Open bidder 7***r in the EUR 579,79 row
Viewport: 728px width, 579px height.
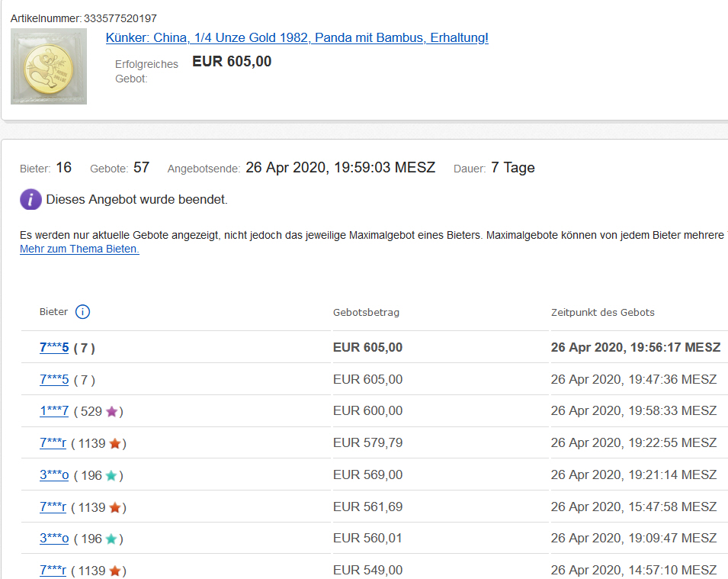pyautogui.click(x=53, y=443)
